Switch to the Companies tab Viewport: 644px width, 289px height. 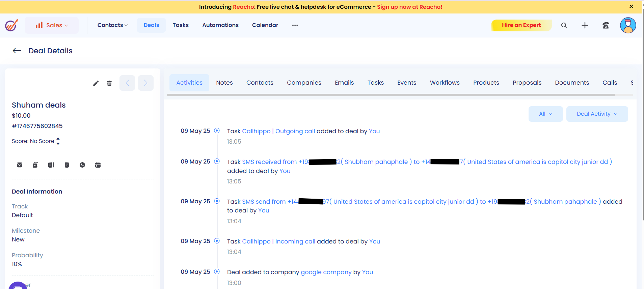pyautogui.click(x=304, y=83)
